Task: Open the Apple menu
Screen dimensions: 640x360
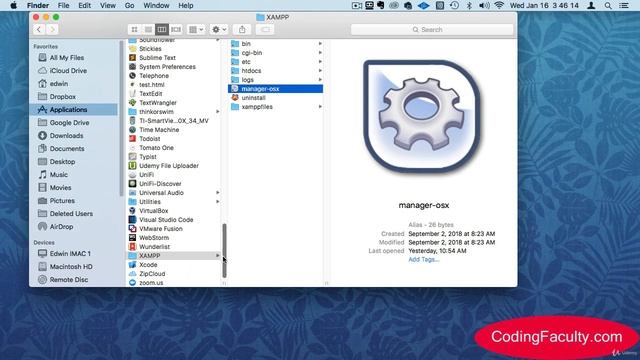Action: [x=13, y=5]
